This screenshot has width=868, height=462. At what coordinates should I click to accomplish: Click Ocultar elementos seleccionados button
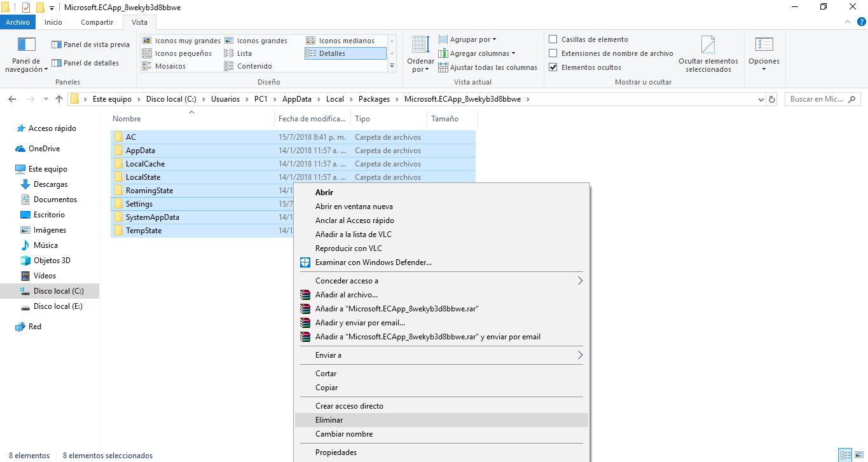tap(708, 54)
